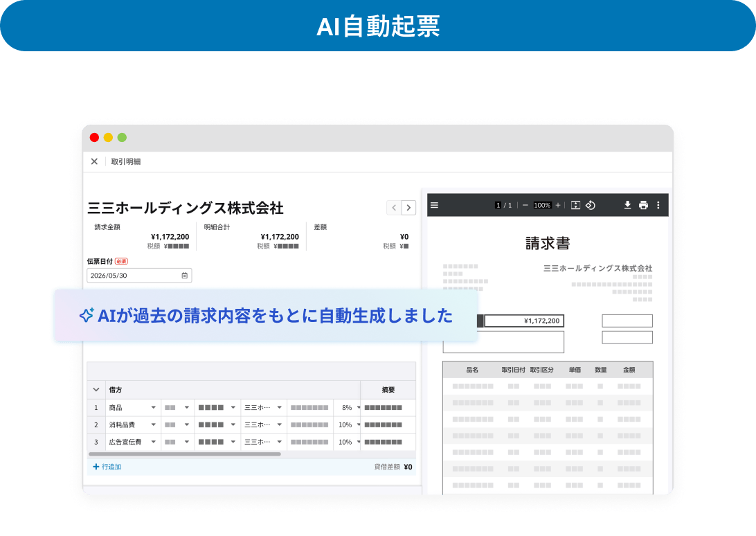756x536 pixels.
Task: Open PDF viewer more options menu
Action: click(x=658, y=205)
